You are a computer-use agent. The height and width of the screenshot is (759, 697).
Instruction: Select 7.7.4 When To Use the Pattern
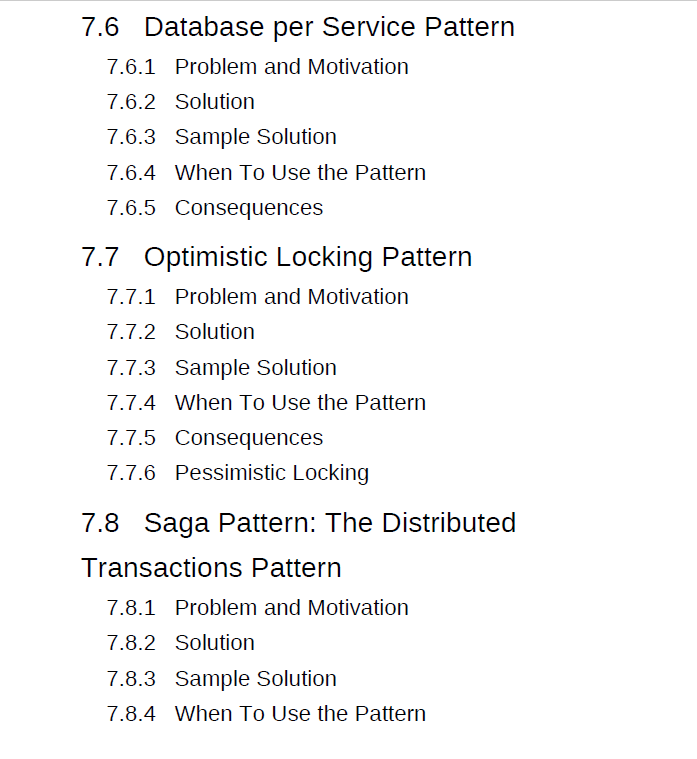(x=300, y=403)
